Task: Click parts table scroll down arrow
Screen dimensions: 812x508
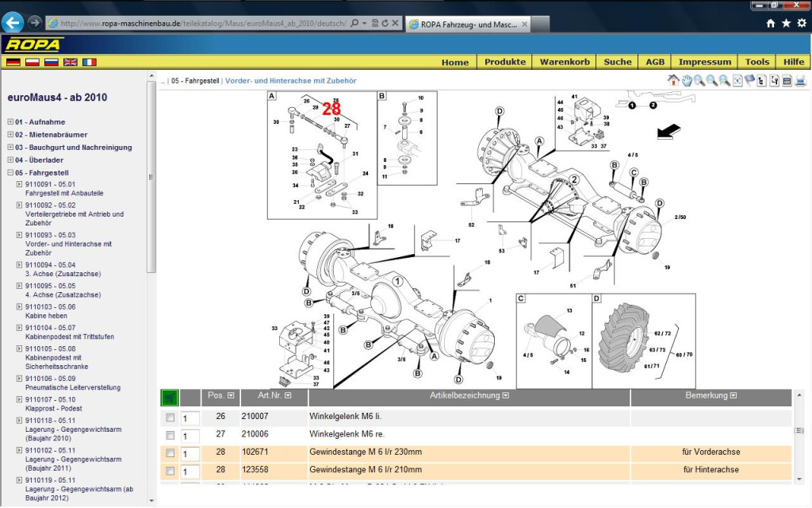Action: click(799, 479)
